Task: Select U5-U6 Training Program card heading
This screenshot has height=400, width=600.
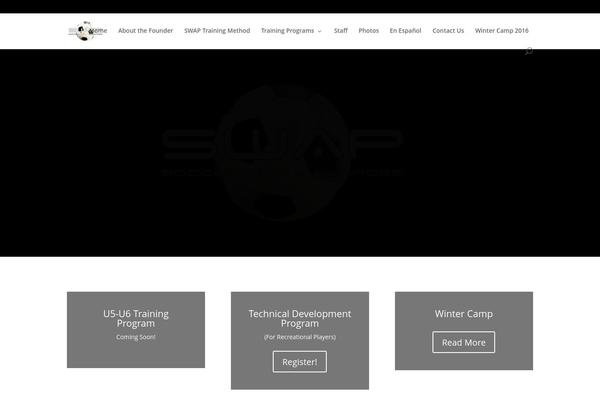Action: coord(136,318)
